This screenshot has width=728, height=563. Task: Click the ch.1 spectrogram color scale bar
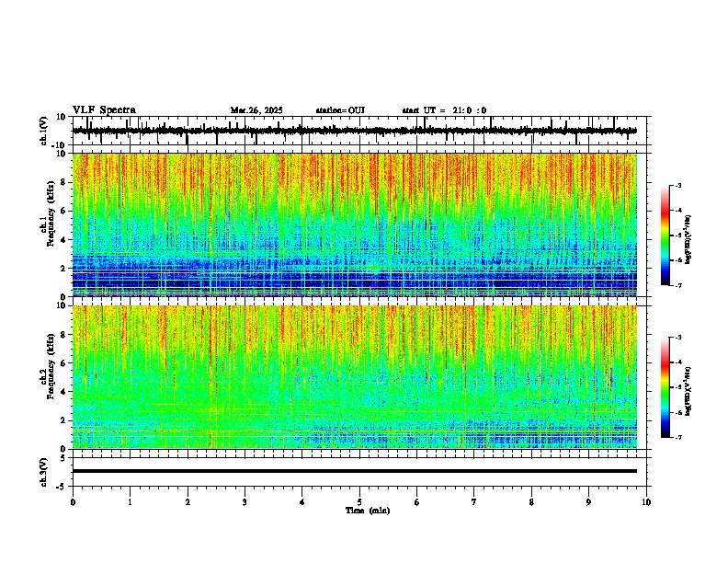click(665, 236)
